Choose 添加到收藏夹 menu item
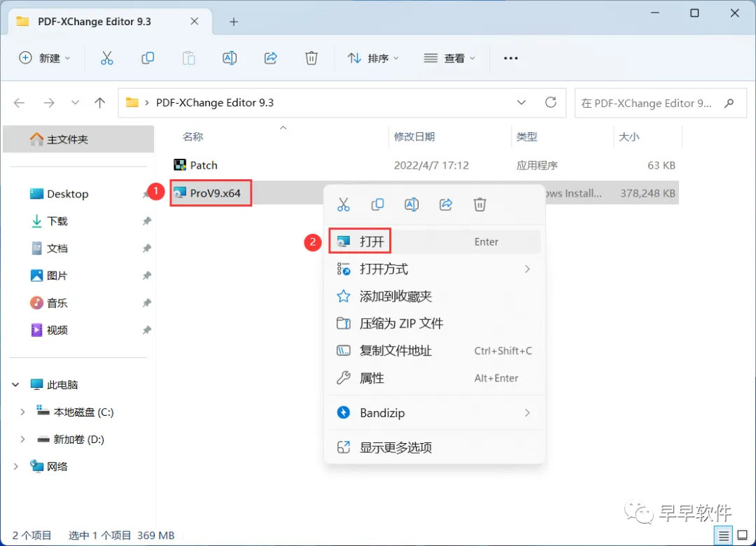756x546 pixels. click(435, 296)
